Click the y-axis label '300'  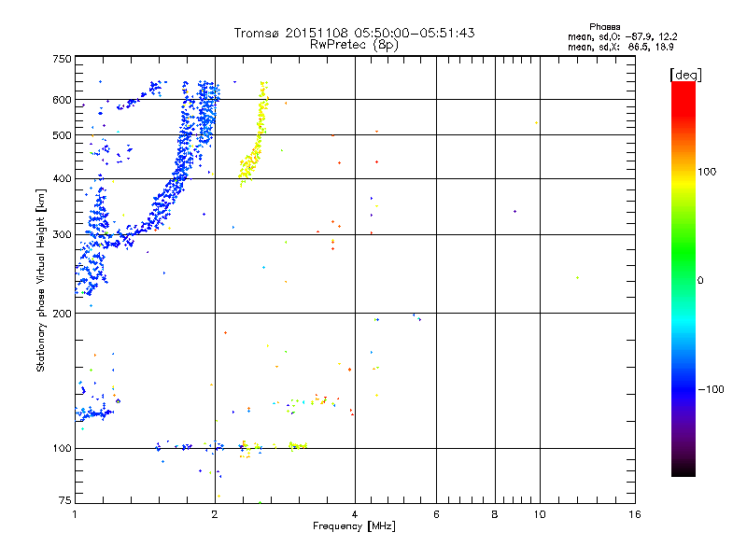62,235
